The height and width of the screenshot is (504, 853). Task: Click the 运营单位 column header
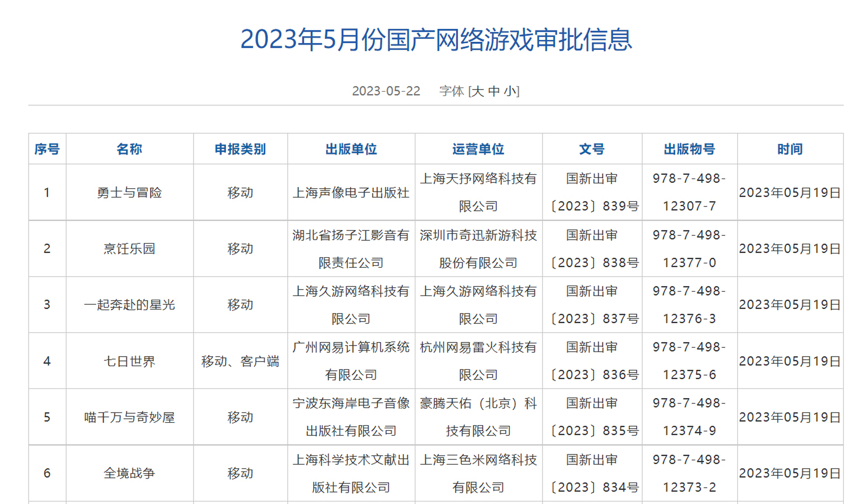click(478, 149)
